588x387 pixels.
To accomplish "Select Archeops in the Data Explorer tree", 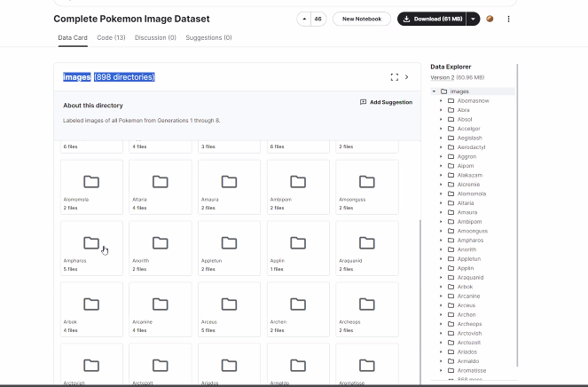I will (469, 324).
